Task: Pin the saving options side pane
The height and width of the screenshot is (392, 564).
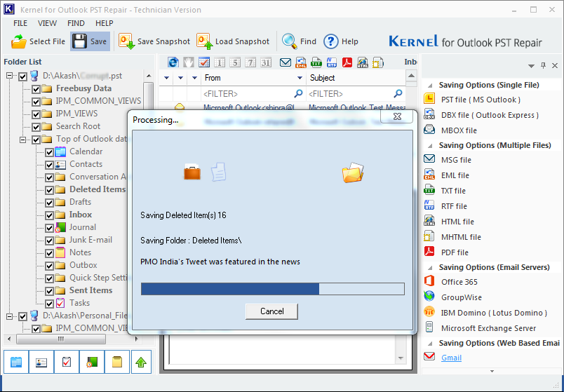Action: [543, 65]
